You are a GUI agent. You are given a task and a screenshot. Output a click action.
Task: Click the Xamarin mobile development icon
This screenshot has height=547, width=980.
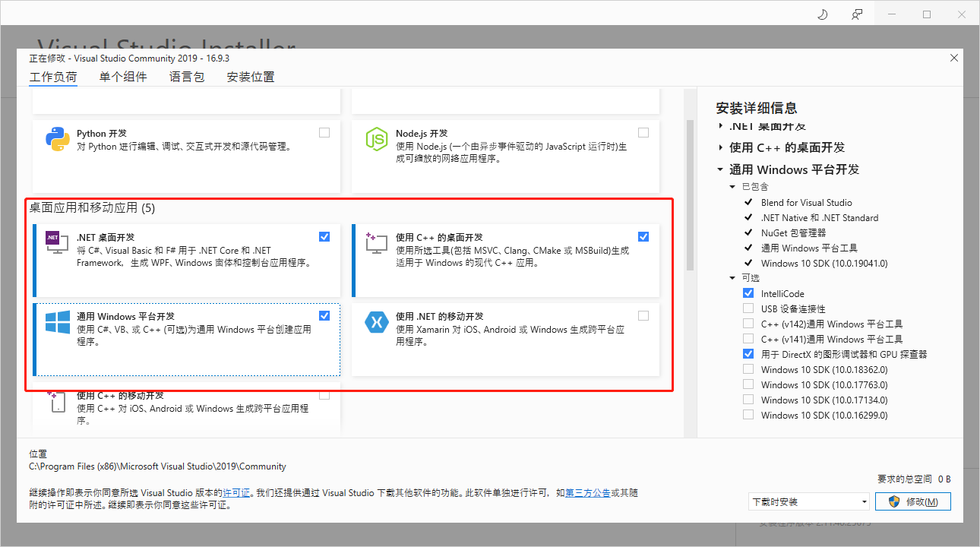(377, 321)
